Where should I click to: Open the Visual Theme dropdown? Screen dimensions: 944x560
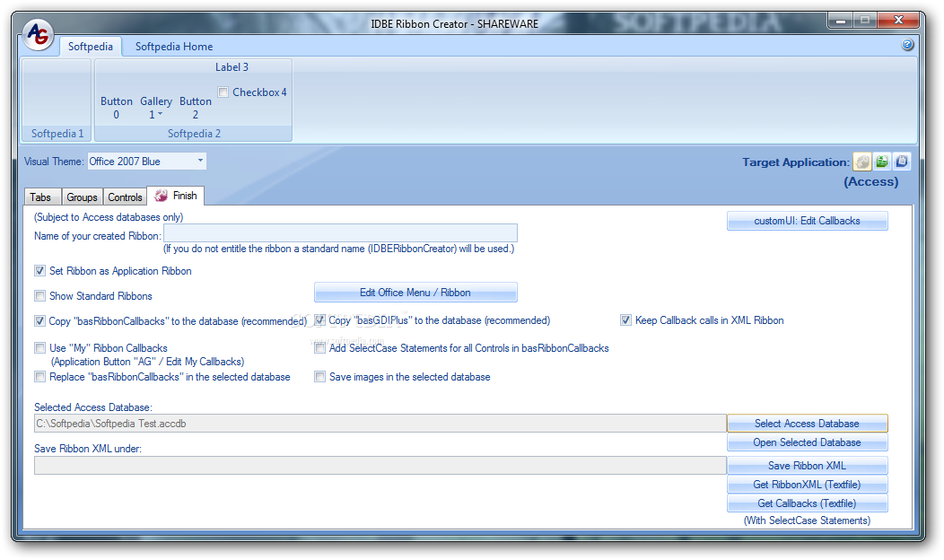coord(200,162)
